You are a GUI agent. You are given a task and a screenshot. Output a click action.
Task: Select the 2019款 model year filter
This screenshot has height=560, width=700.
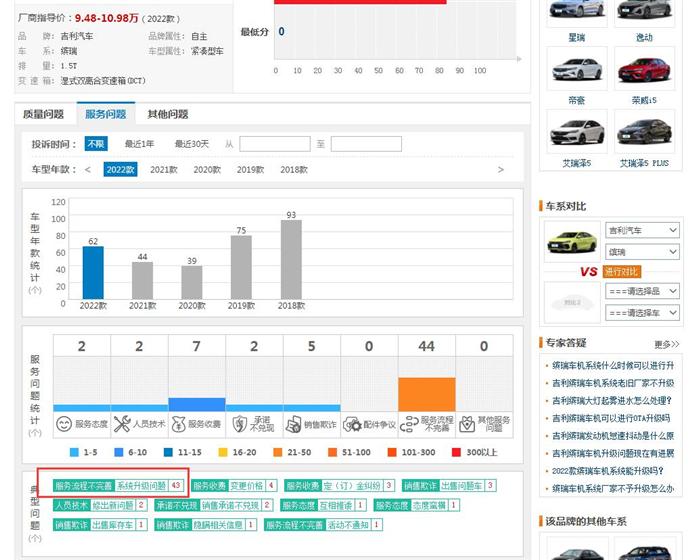[x=250, y=170]
